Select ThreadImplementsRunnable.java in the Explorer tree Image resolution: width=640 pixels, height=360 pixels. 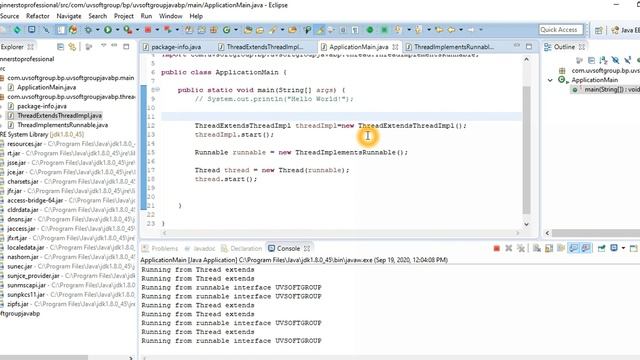tap(62, 125)
